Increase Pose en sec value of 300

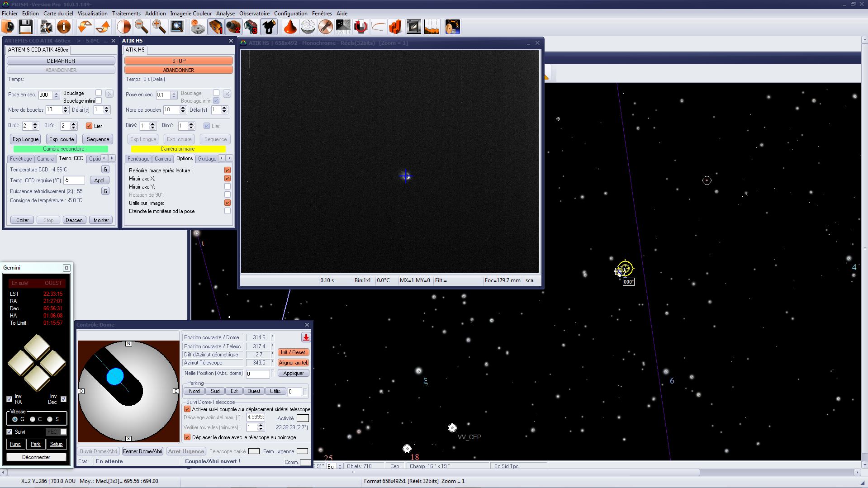click(57, 93)
